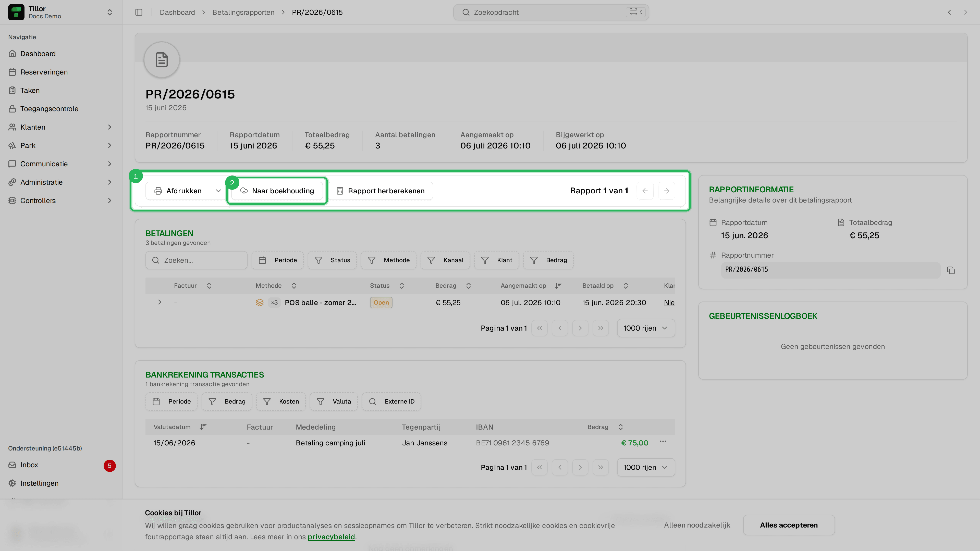Click Betalingsrapporten breadcrumb link

(243, 12)
